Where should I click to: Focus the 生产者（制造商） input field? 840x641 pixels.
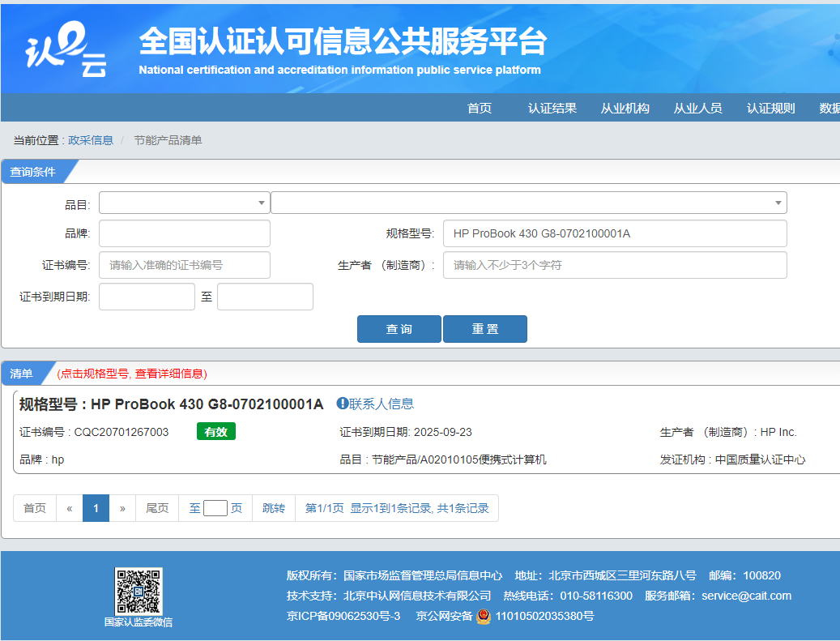(615, 265)
